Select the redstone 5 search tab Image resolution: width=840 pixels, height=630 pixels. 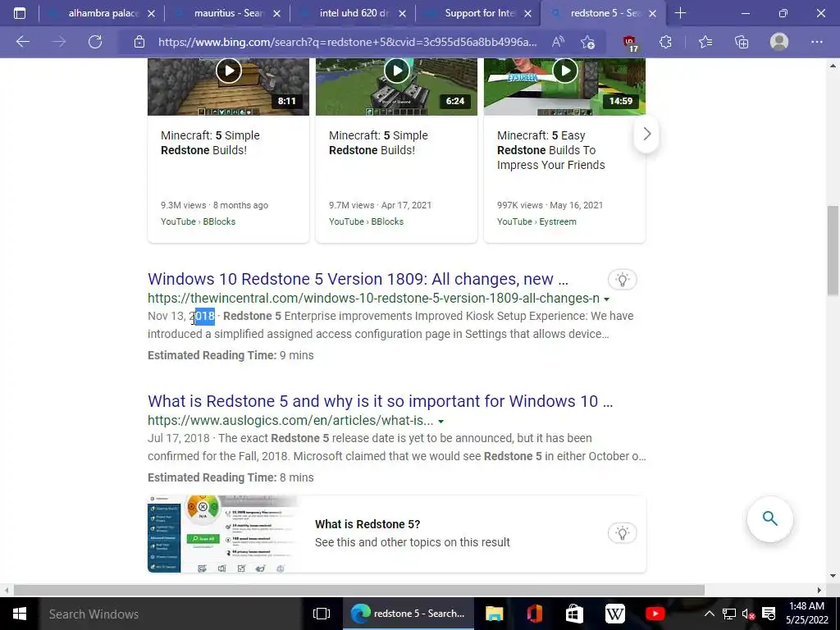point(603,13)
